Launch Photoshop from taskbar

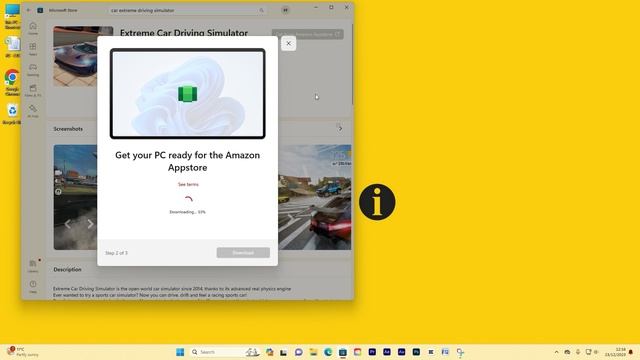tap(416, 352)
